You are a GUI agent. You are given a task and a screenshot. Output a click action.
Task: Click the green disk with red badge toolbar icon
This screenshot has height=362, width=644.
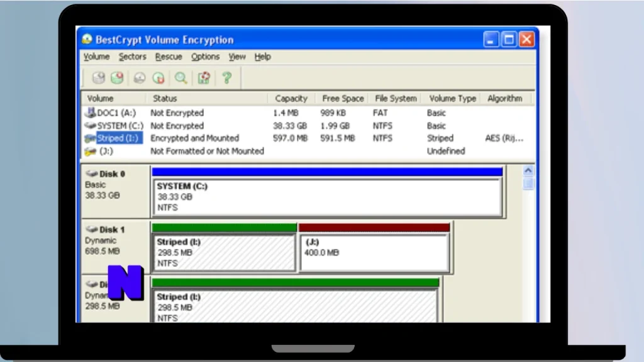coord(117,77)
